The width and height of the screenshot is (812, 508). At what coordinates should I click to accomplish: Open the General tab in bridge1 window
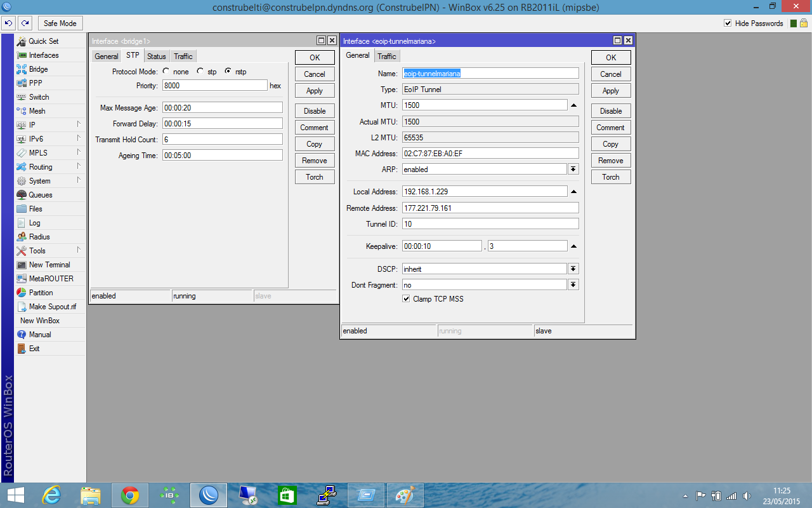pos(107,57)
